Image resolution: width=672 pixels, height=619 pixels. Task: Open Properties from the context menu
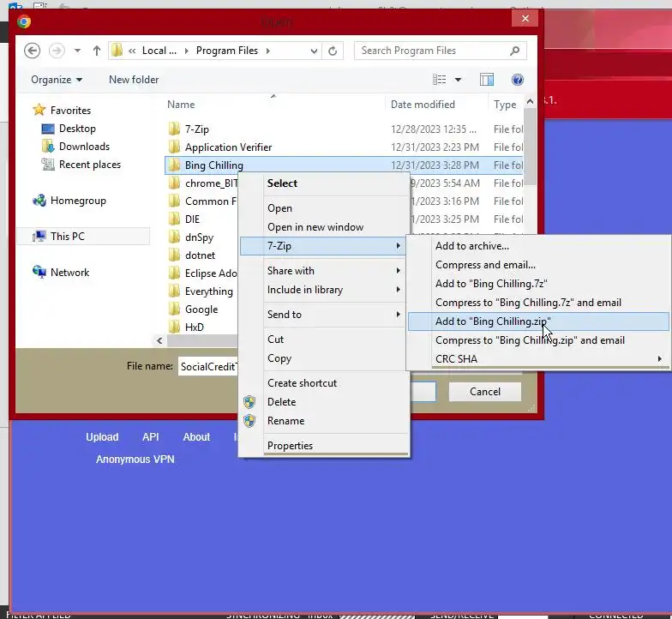(324, 446)
